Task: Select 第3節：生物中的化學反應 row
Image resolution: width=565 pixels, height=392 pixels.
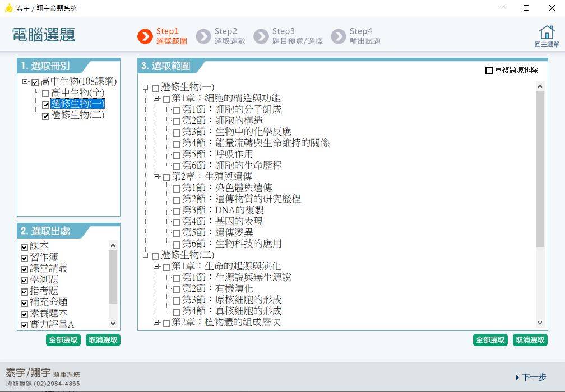Action: click(x=237, y=132)
